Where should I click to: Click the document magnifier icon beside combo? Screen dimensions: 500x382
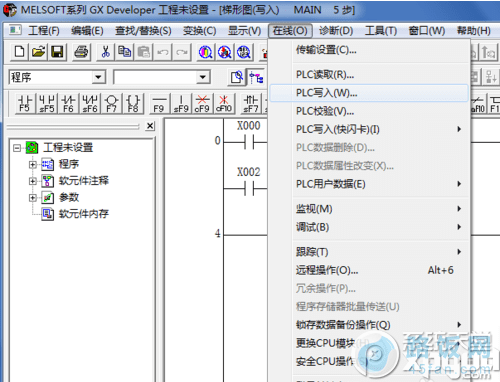click(237, 78)
